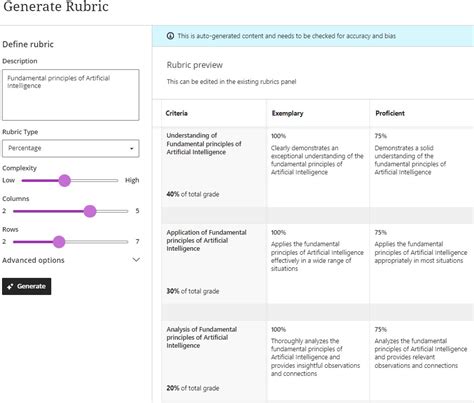Image resolution: width=474 pixels, height=403 pixels.
Task: Select the Proficient column header
Action: pos(390,113)
